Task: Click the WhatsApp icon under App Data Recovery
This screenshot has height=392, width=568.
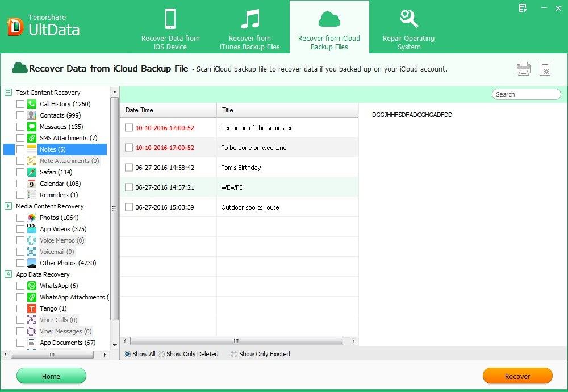Action: [x=31, y=285]
